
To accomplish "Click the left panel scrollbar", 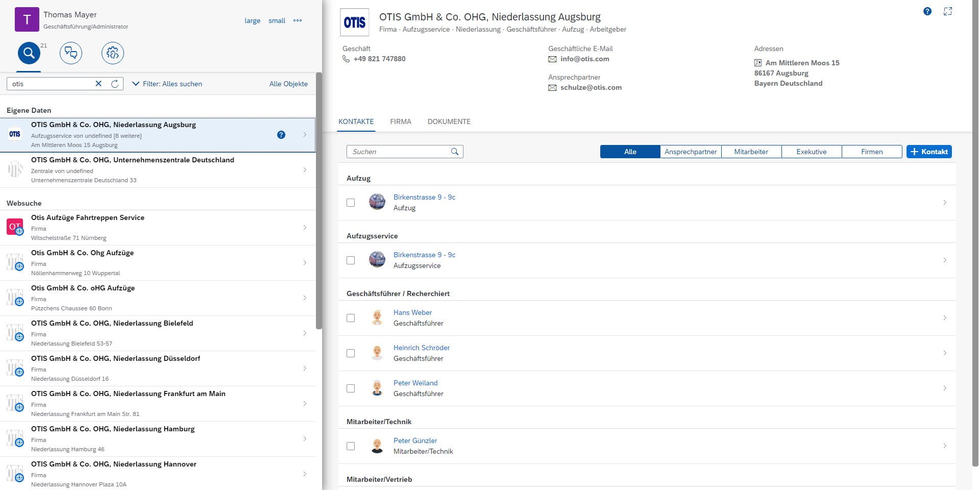I will pyautogui.click(x=319, y=201).
